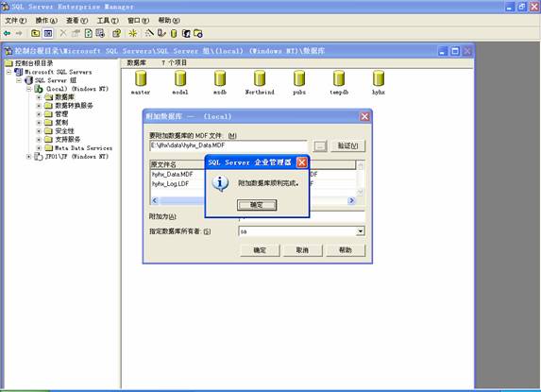Screen dimensions: 541x392
Task: Open the 查看 menu
Action: coord(76,21)
